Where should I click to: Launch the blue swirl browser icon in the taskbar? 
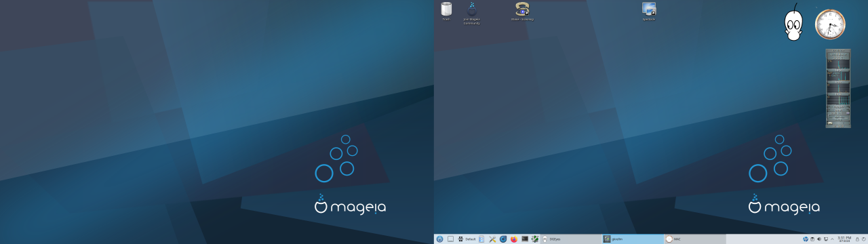click(503, 239)
